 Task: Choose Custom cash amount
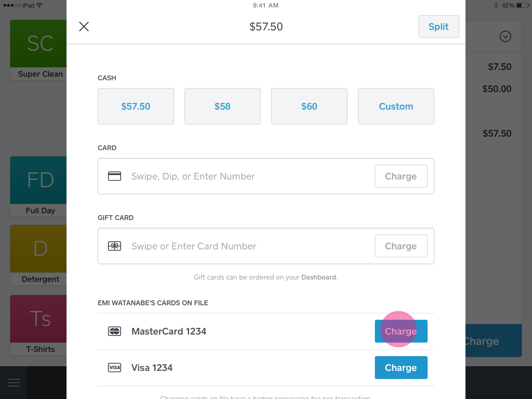(x=396, y=106)
